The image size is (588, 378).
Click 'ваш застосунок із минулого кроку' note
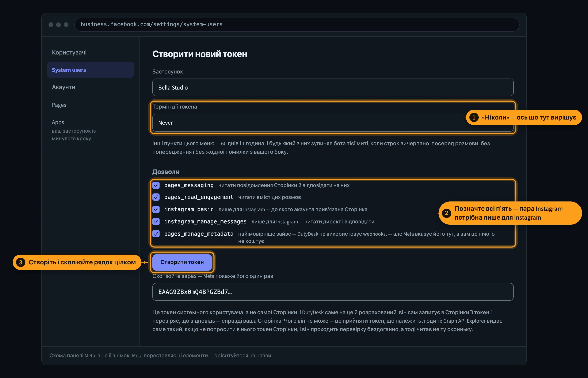tap(74, 135)
